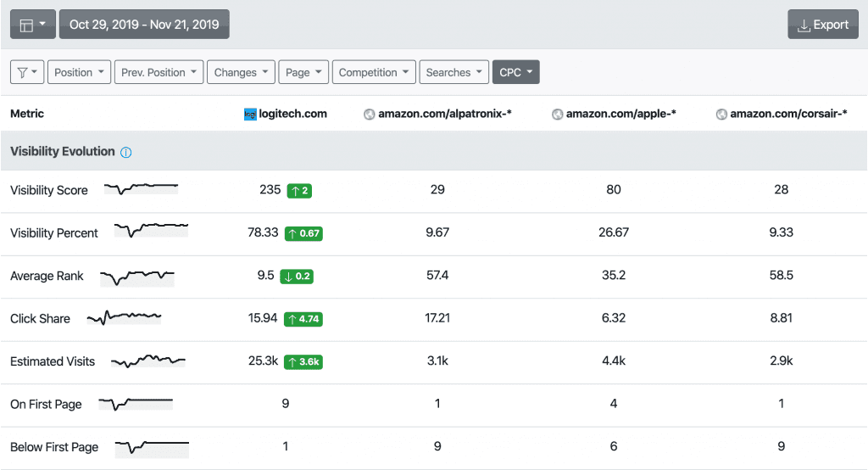This screenshot has height=470, width=868.
Task: Select the amazon.com/alpatronix-* column header
Action: (438, 114)
